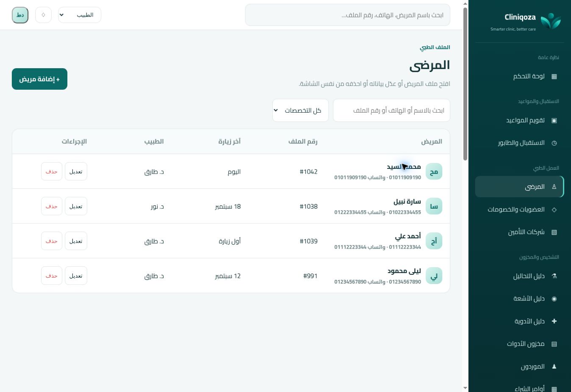Delete the ليلى محمود patient record
The width and height of the screenshot is (571, 392).
pos(52,276)
